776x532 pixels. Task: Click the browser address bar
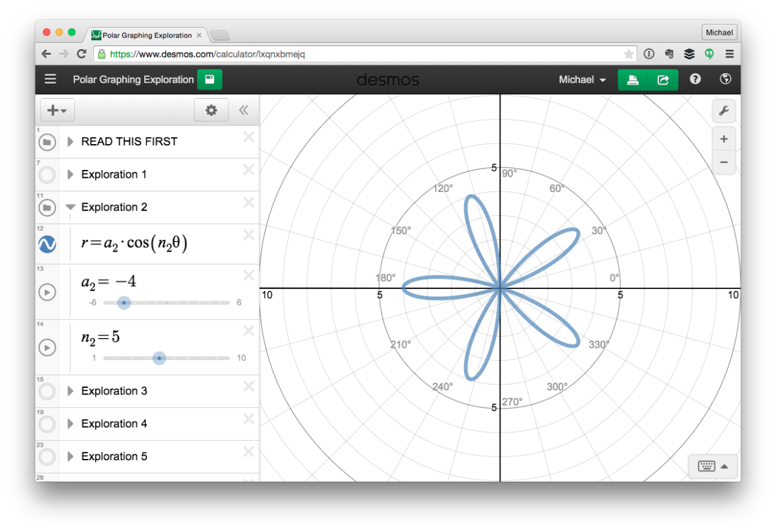pos(259,54)
